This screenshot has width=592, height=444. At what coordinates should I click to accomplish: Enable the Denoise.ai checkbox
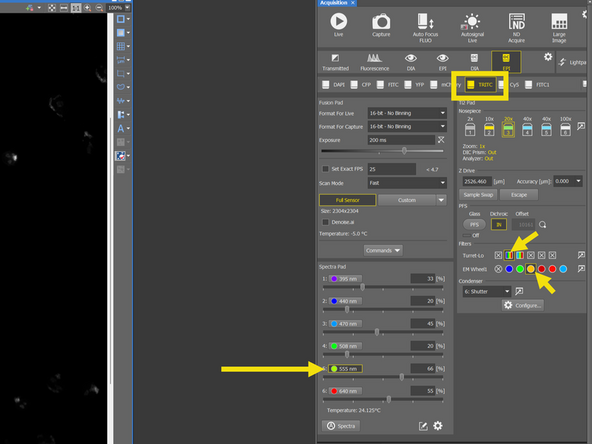[325, 222]
